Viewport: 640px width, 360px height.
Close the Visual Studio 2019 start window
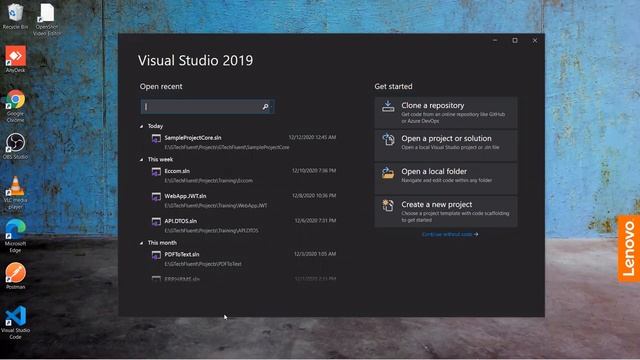point(535,40)
